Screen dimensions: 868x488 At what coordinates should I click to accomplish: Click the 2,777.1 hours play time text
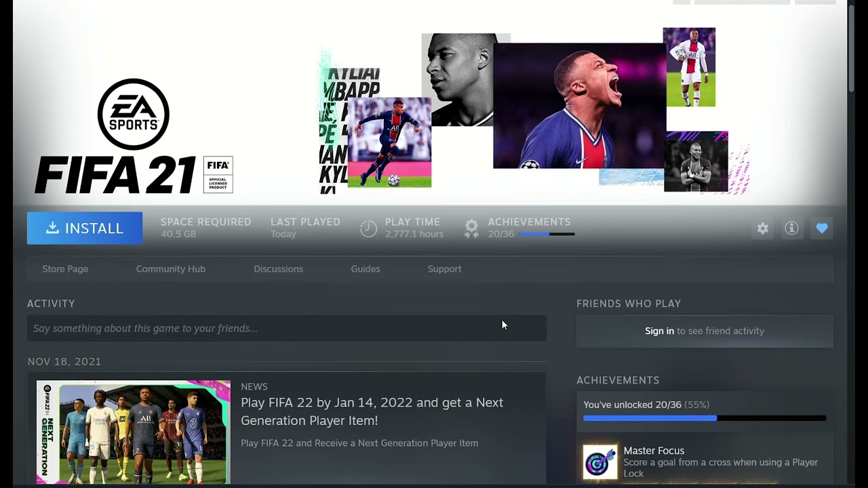pyautogui.click(x=414, y=234)
